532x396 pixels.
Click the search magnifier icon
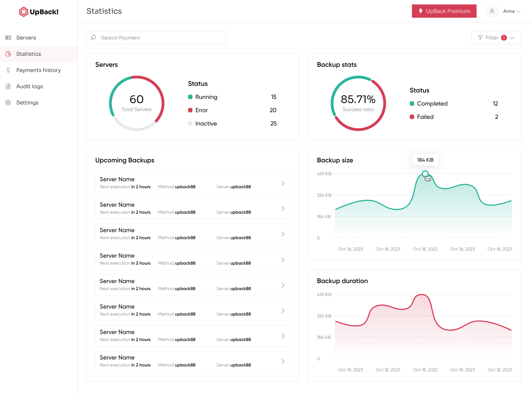[93, 38]
